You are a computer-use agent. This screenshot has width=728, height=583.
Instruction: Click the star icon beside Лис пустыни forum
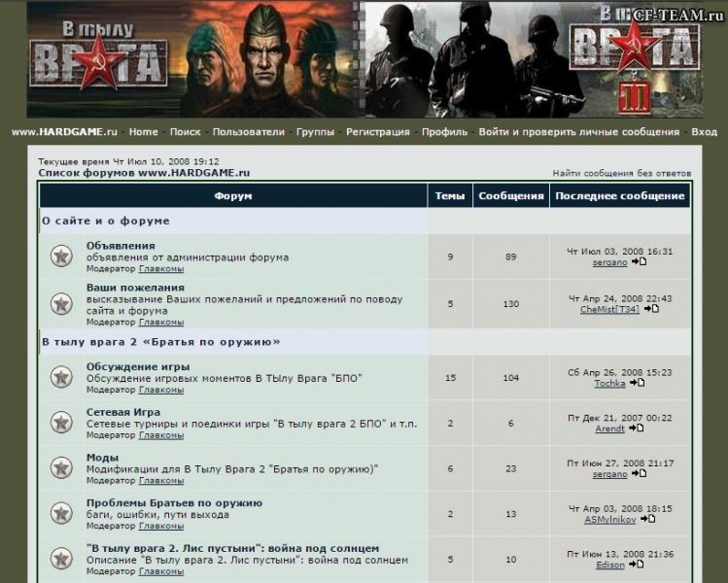[61, 559]
